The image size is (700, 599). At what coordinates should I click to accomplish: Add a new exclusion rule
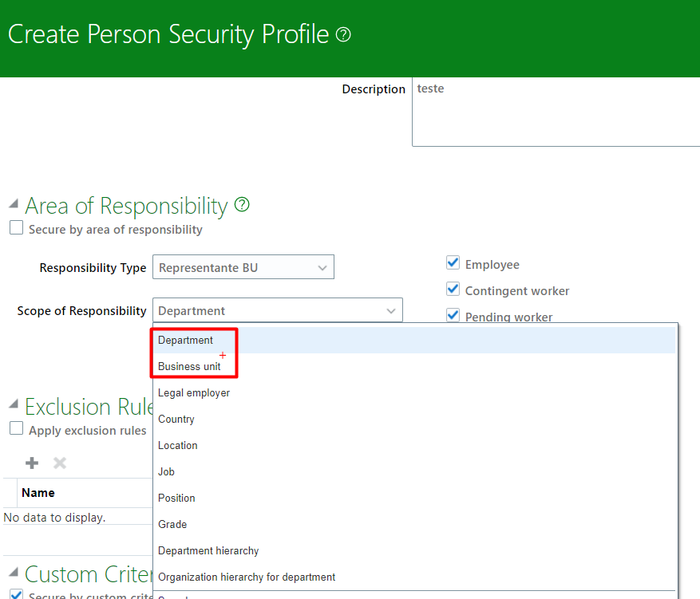pyautogui.click(x=31, y=463)
